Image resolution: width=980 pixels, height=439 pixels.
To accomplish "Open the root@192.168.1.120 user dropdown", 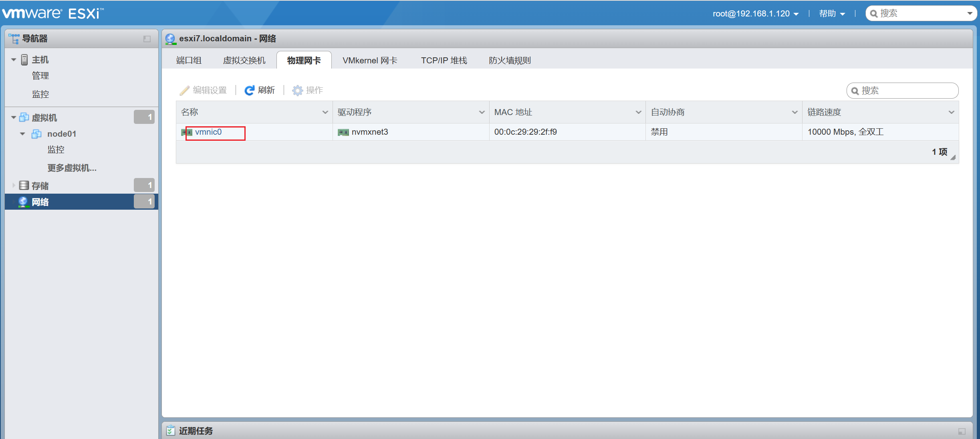I will click(756, 14).
